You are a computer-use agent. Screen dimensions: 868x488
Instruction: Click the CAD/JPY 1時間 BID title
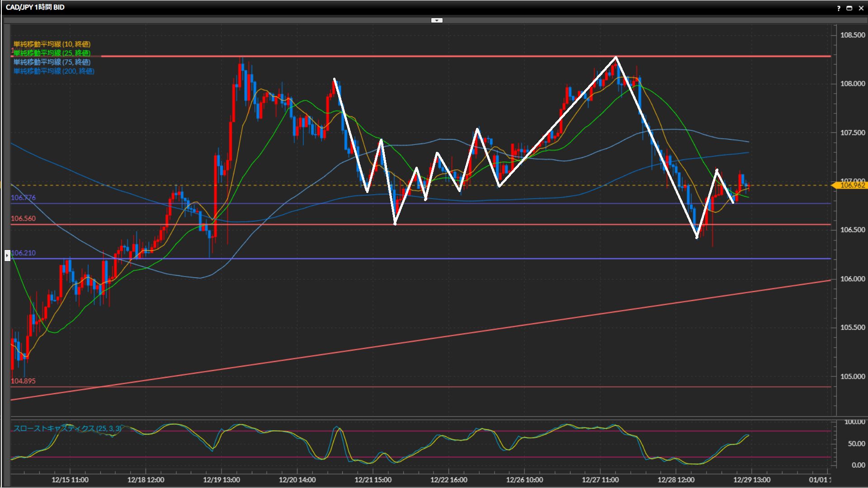[x=35, y=7]
